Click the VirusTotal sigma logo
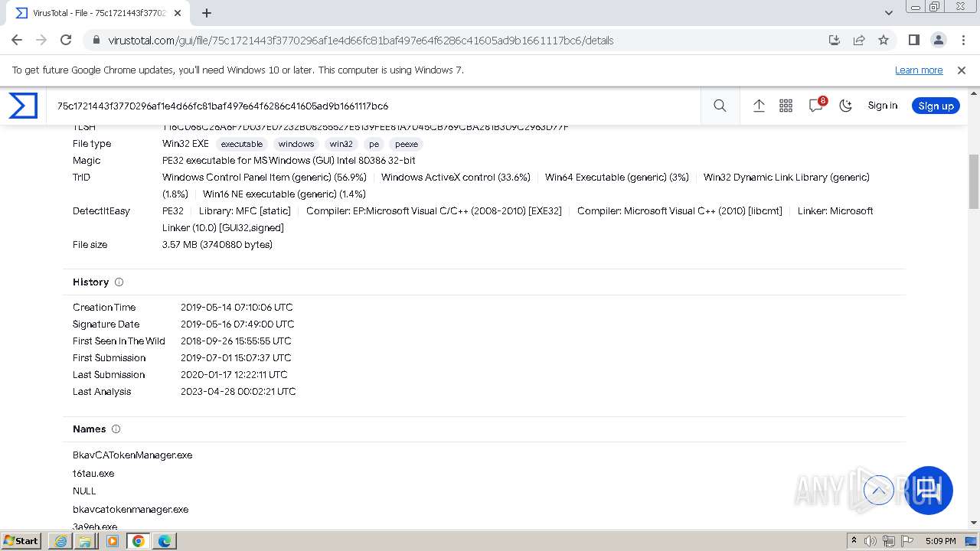 click(x=23, y=106)
